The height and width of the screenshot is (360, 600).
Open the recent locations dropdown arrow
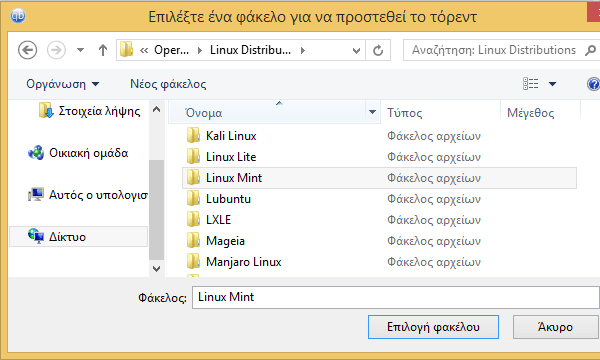coord(80,50)
